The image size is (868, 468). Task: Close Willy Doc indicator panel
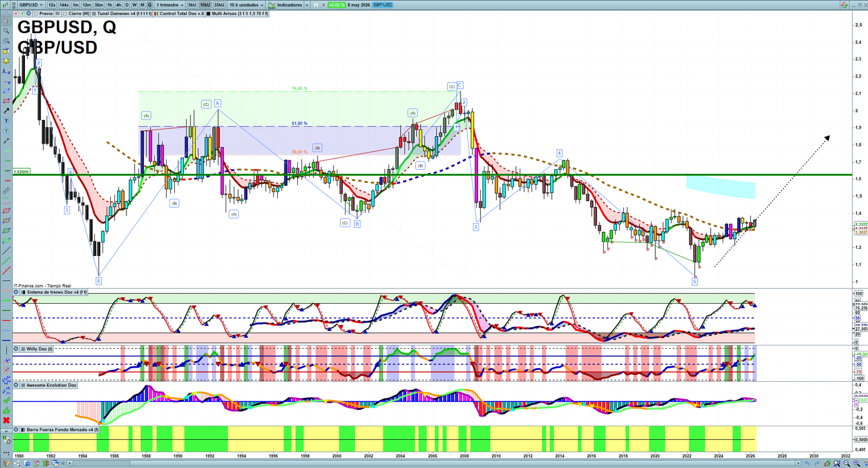point(16,349)
